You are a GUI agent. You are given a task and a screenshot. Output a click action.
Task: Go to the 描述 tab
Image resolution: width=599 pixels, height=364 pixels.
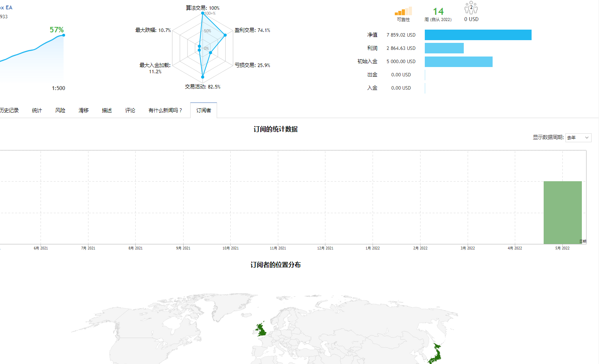[107, 110]
